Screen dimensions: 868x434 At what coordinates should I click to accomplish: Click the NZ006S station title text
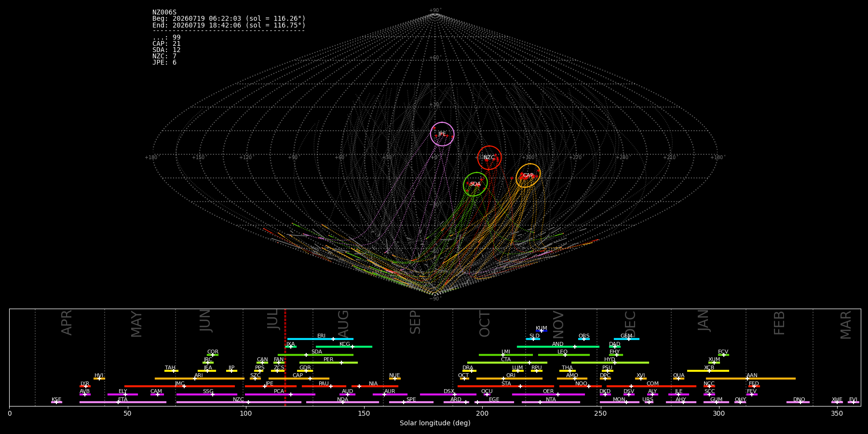[164, 13]
